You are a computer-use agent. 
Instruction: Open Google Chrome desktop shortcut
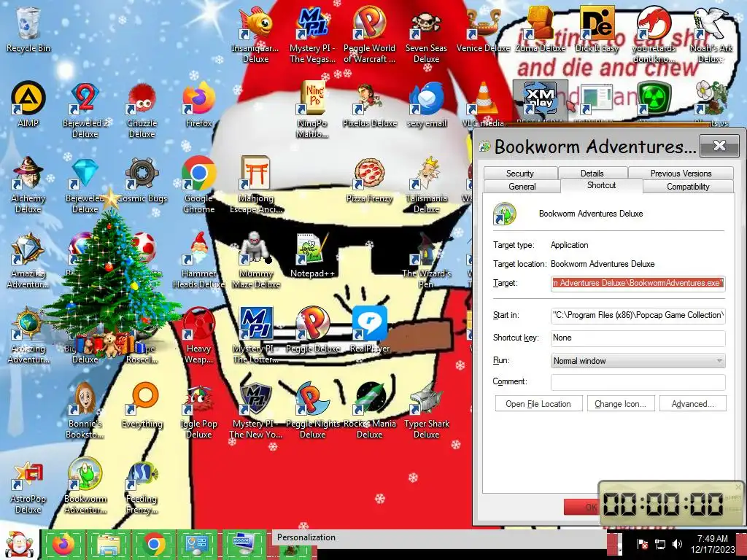pos(198,184)
